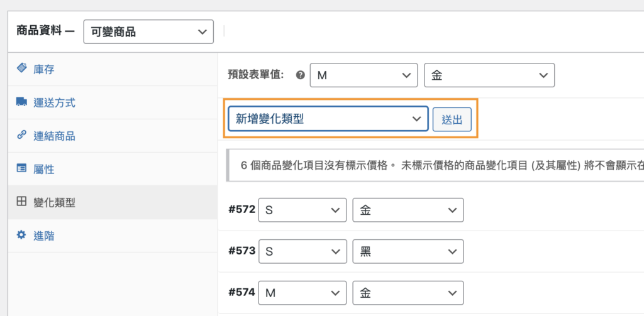Open the M size dropdown for #574
This screenshot has width=644, height=316.
(303, 293)
